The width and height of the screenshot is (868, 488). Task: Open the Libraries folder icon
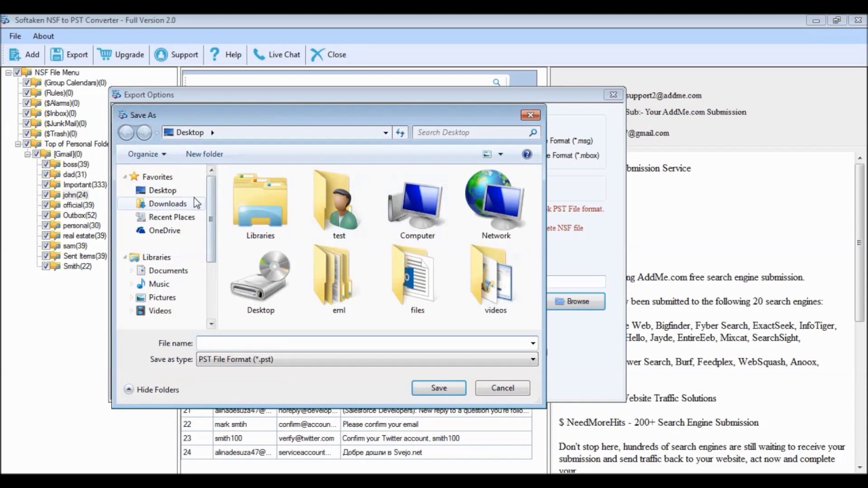260,200
